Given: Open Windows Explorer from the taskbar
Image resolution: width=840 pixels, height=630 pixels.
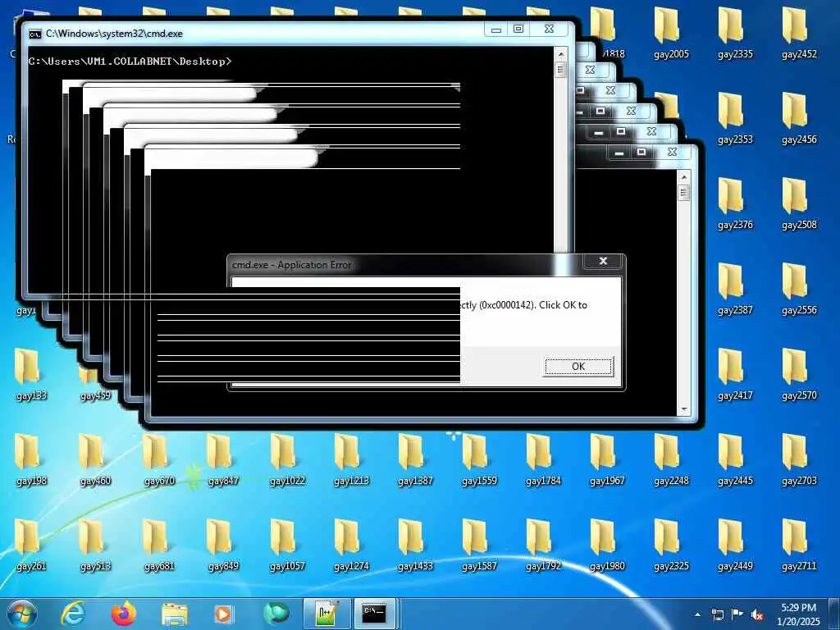Looking at the screenshot, I should pyautogui.click(x=175, y=614).
